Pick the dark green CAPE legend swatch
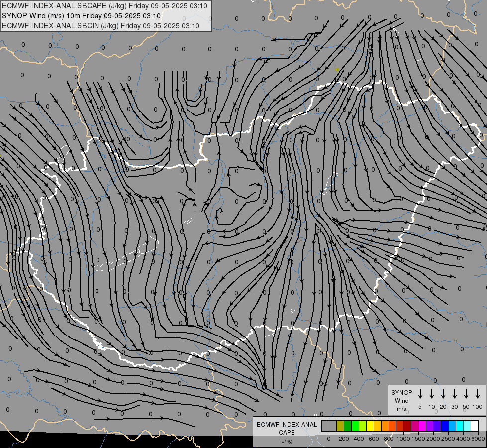The image size is (487, 448). 348,426
